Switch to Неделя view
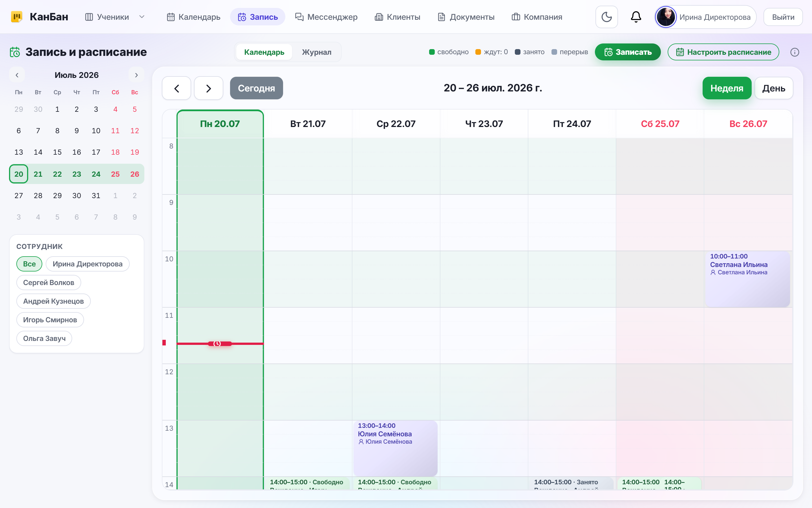This screenshot has height=508, width=812. (727, 88)
